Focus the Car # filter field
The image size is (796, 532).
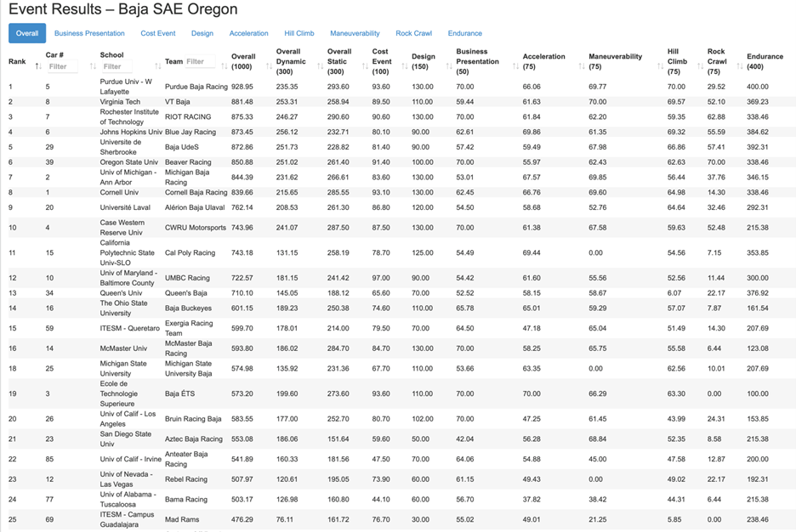pyautogui.click(x=62, y=66)
